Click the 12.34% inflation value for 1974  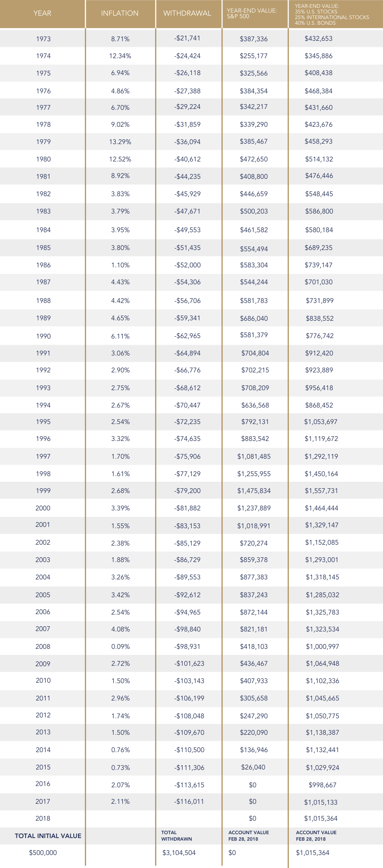(x=120, y=56)
